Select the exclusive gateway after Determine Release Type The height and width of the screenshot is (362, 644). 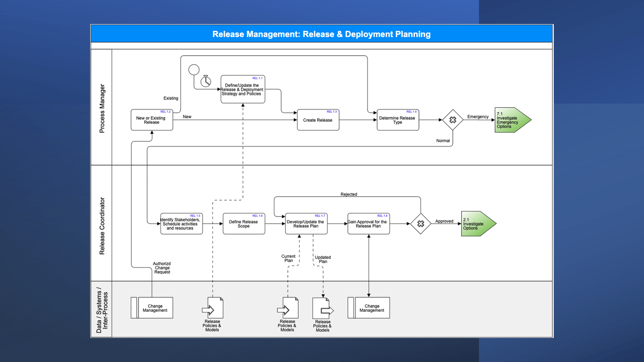click(x=453, y=120)
